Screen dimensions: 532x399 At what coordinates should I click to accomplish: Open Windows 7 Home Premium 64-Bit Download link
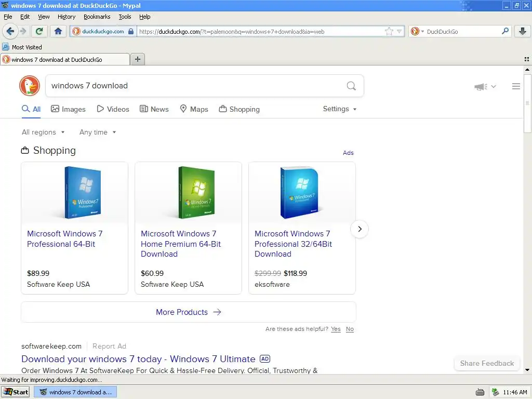(x=181, y=244)
